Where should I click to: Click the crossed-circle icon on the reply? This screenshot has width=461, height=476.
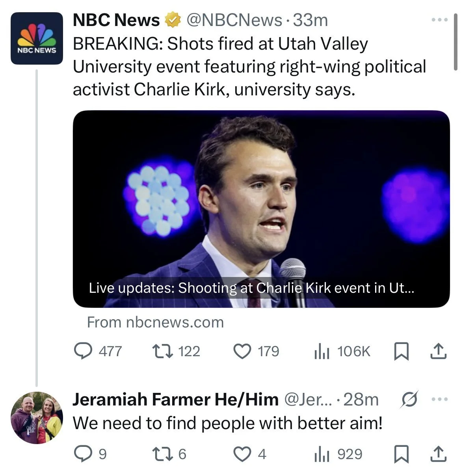click(409, 400)
